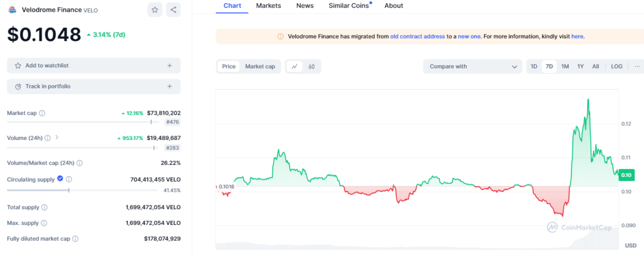Expand Track in portfolio plus
Screen dimensions: 644x254
[x=170, y=86]
